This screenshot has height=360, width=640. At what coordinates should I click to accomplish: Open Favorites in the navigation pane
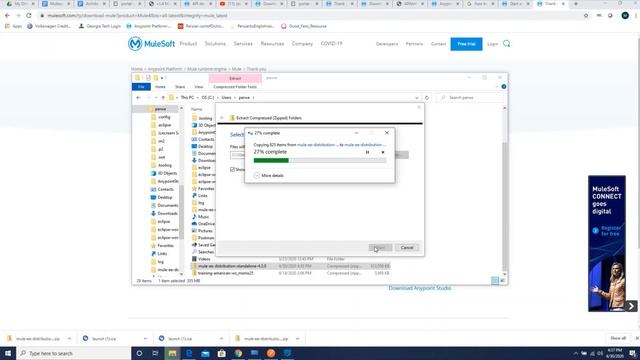coord(165,245)
